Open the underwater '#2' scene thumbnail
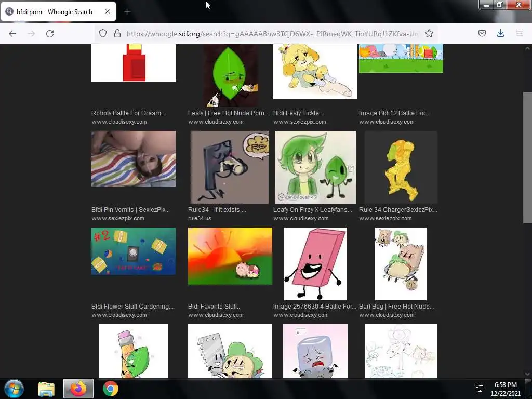Screen dimensions: 532x399 134,251
